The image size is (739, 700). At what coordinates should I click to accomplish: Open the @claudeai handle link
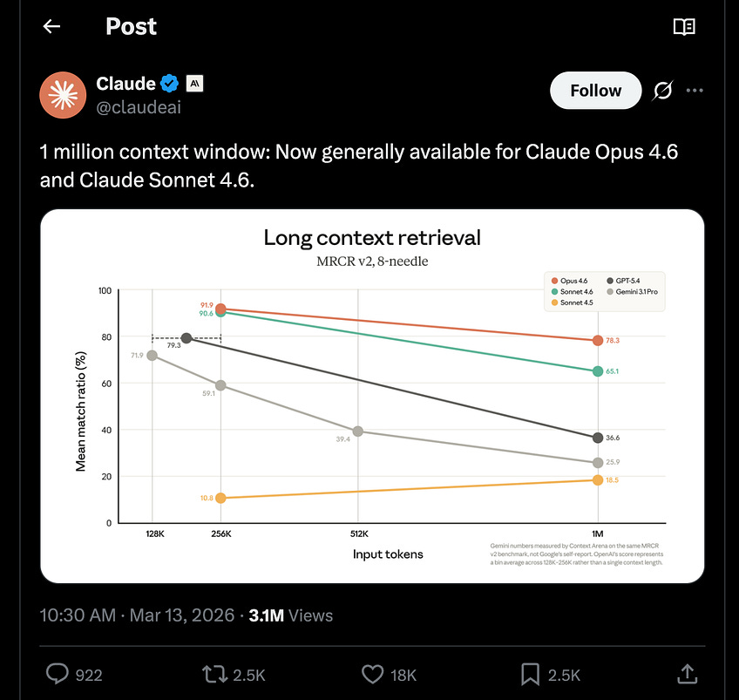139,107
